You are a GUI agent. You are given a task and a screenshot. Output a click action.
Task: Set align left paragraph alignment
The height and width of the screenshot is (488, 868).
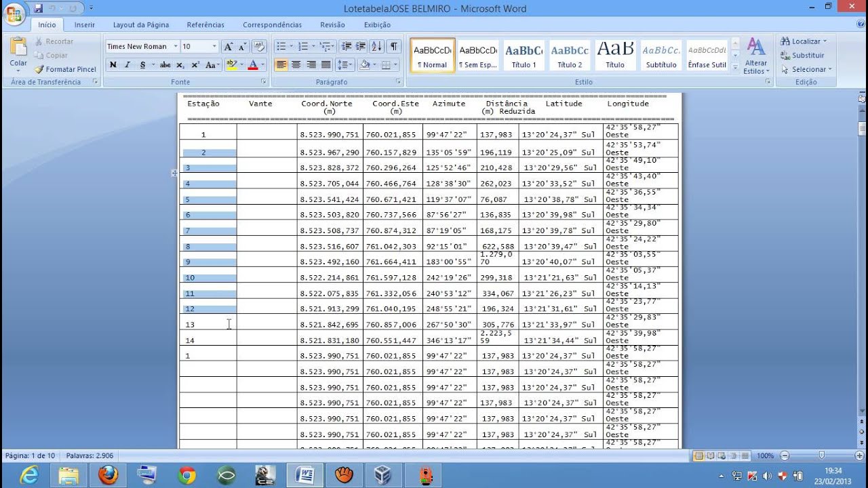(x=281, y=65)
